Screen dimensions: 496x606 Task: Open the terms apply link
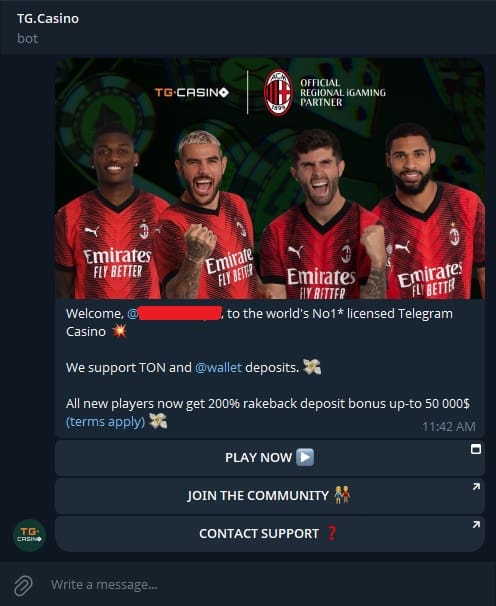106,422
